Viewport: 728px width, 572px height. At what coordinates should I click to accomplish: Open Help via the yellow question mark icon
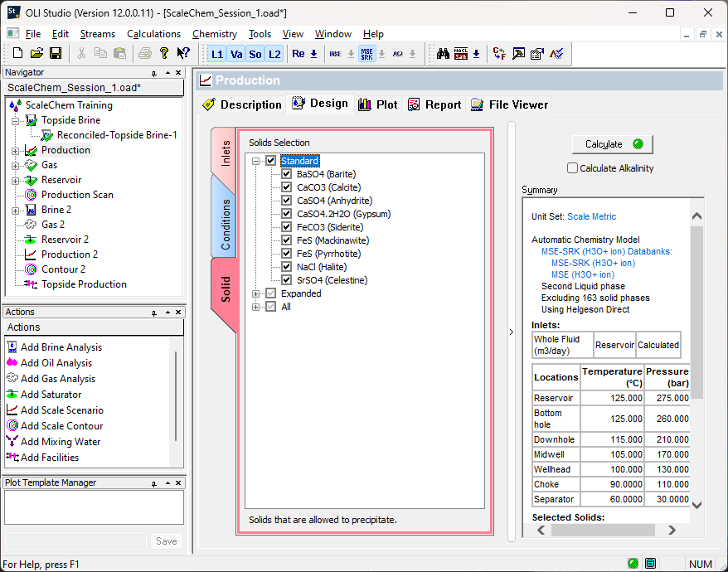pyautogui.click(x=164, y=54)
